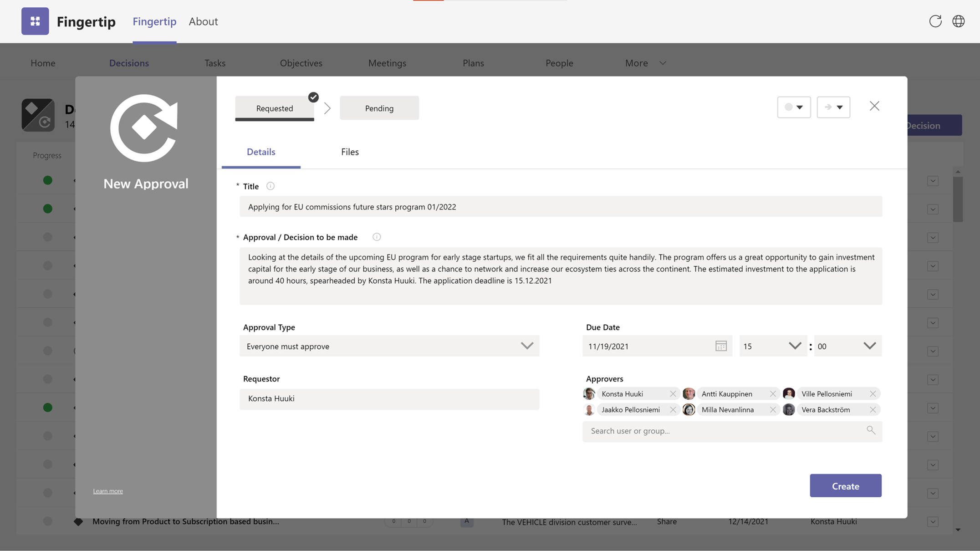The height and width of the screenshot is (551, 980).
Task: Close the New Approval dialog
Action: point(874,106)
